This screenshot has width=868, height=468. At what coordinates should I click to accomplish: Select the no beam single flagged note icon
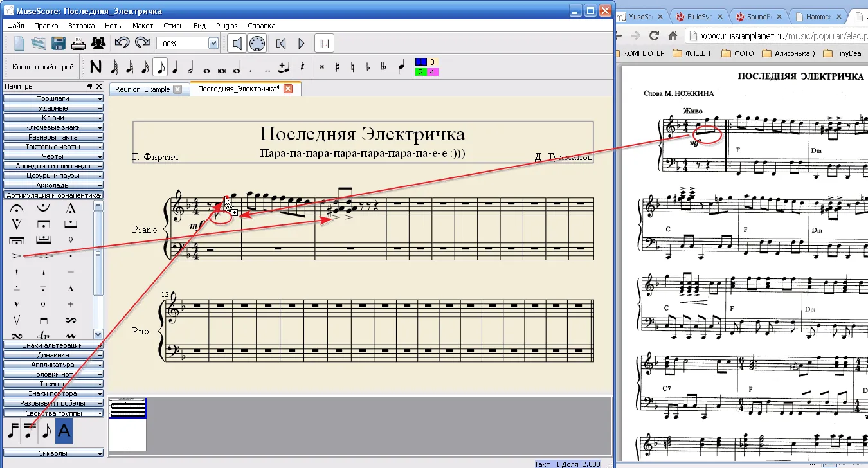pos(46,431)
